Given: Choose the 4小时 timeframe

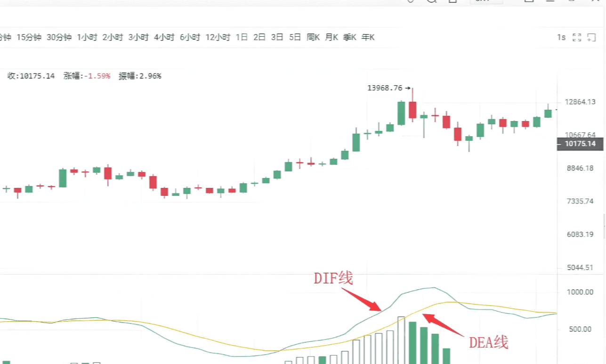Looking at the screenshot, I should click(x=164, y=37).
